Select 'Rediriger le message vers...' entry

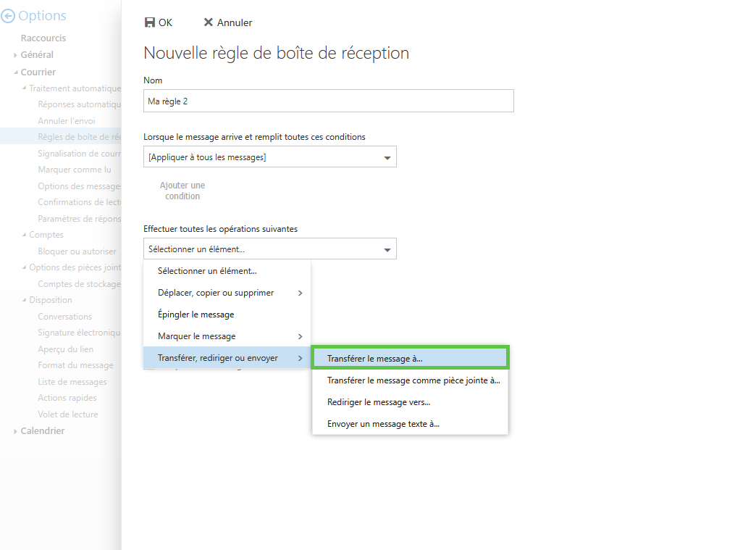(378, 402)
